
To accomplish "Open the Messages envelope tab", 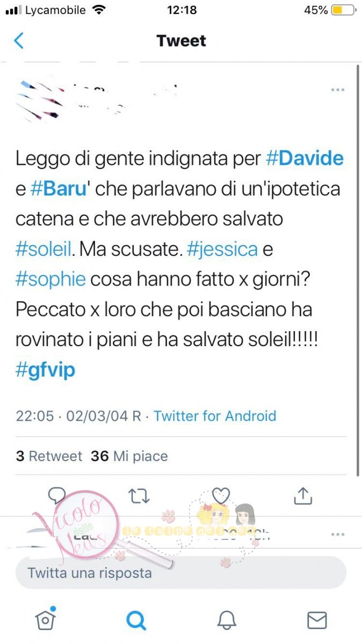I will pyautogui.click(x=317, y=620).
